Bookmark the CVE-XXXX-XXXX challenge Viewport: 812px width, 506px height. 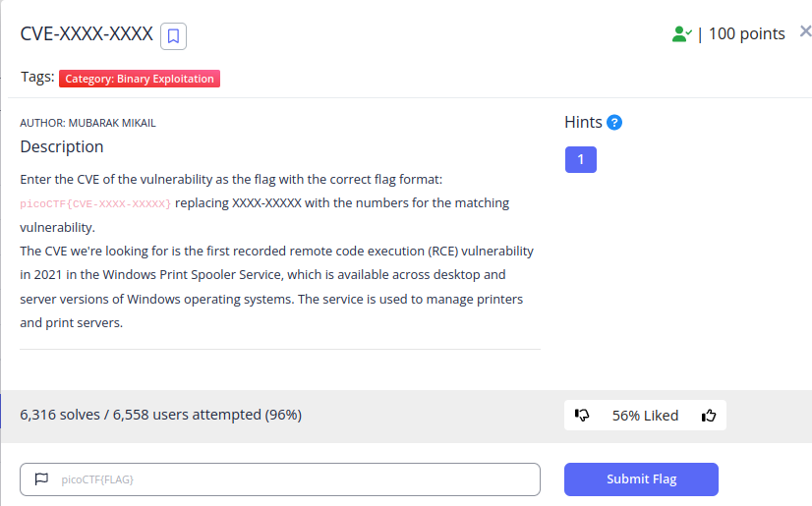coord(173,36)
